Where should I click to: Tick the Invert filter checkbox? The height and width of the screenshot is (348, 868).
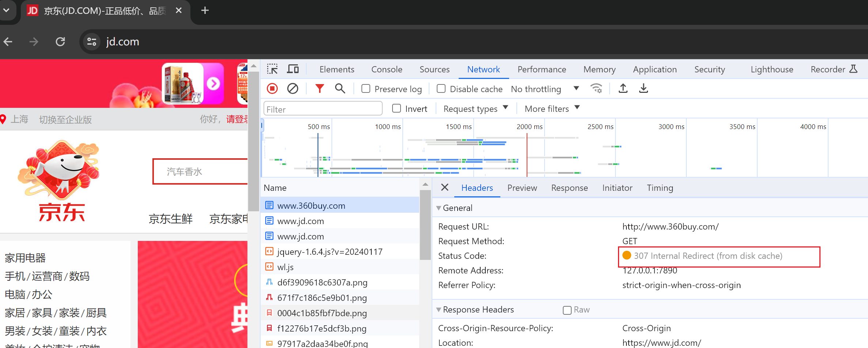point(397,109)
